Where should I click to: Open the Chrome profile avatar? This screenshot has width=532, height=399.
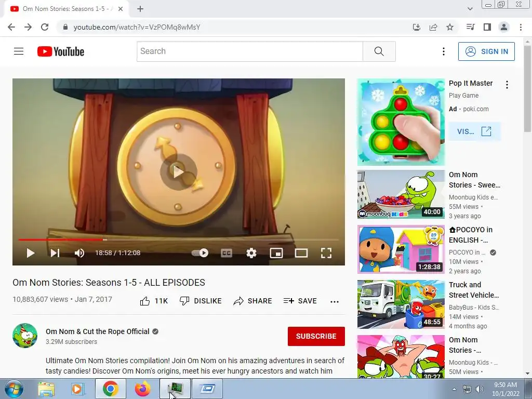point(504,27)
